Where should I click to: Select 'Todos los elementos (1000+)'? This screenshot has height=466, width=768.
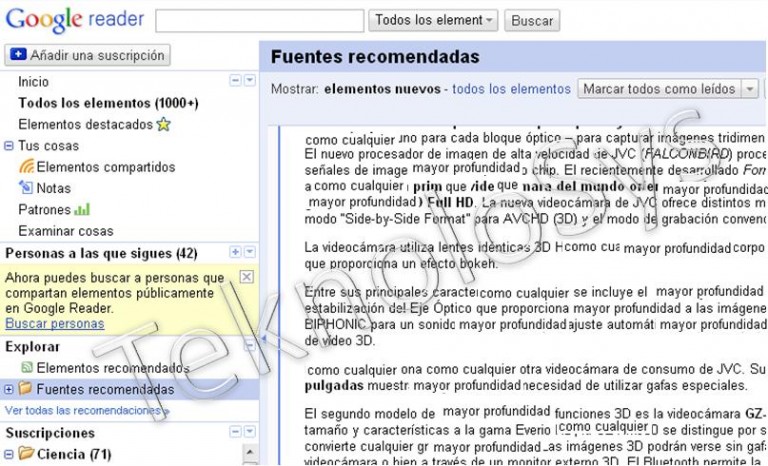[108, 103]
